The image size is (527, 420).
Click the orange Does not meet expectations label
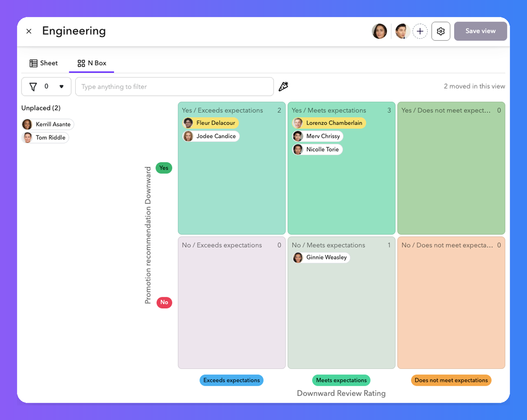click(451, 380)
